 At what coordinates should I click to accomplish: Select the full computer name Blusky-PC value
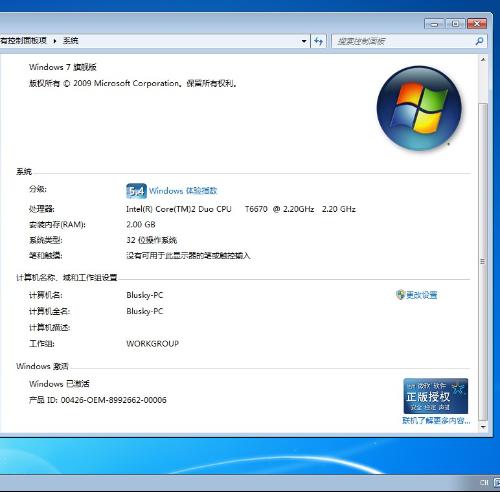[x=145, y=311]
